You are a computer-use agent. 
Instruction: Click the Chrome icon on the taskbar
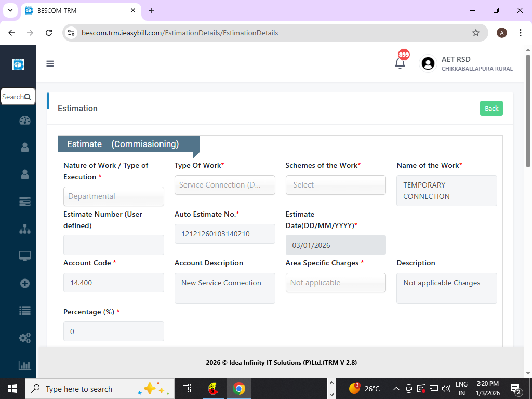(x=239, y=389)
